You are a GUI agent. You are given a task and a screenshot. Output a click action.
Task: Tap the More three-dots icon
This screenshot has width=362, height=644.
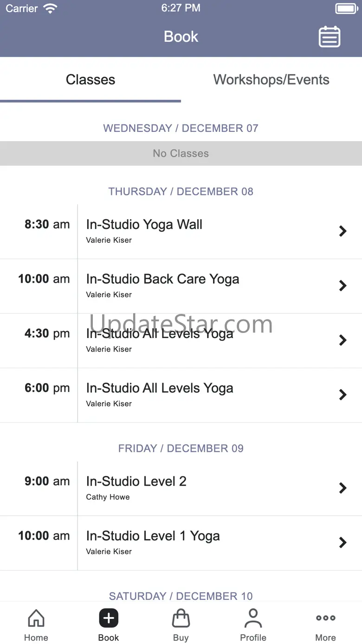point(325,618)
